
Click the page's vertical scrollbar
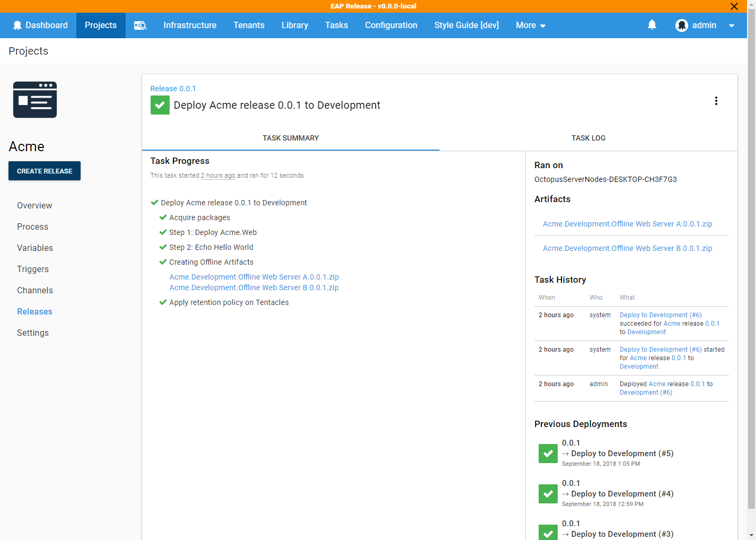tap(751, 260)
